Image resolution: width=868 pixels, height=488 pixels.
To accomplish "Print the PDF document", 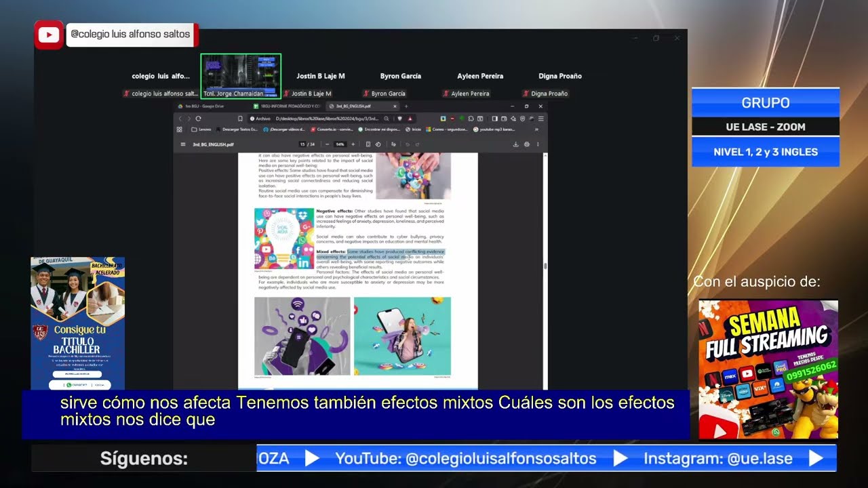I will (527, 144).
